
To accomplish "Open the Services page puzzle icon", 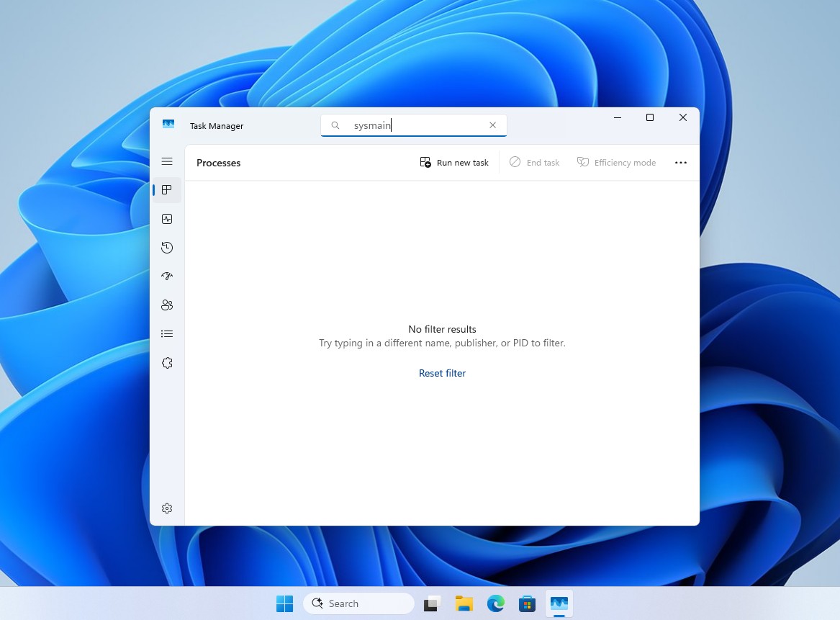I will [167, 363].
